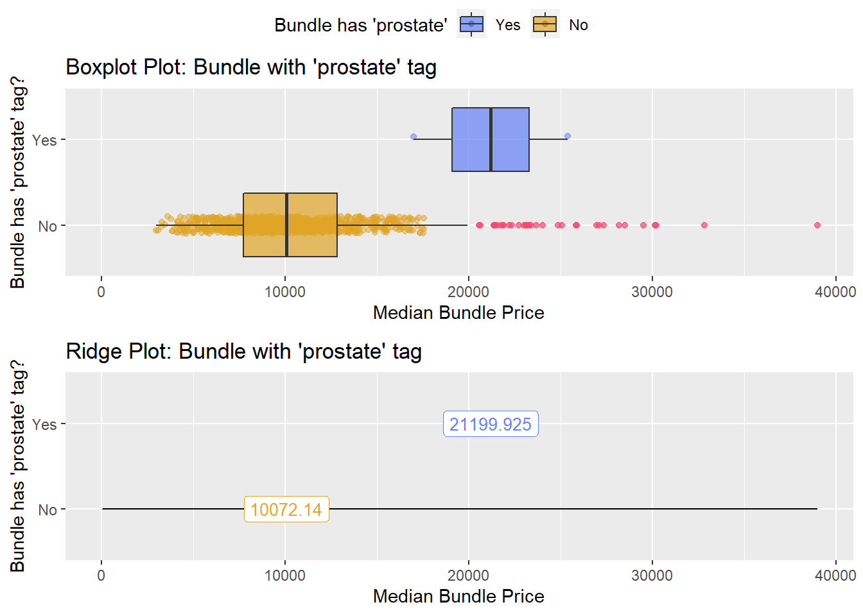Click the median label 10072.14
The width and height of the screenshot is (863, 616).
click(286, 509)
